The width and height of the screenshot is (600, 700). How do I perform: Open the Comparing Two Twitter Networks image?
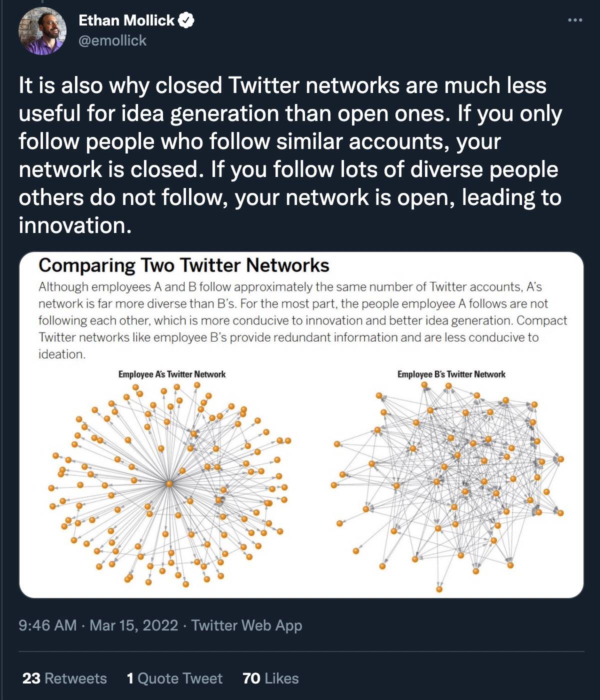coord(301,425)
